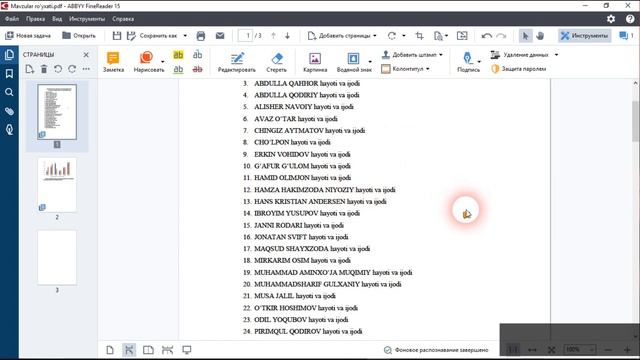Open the Вид menu
The height and width of the screenshot is (360, 640).
[x=57, y=19]
